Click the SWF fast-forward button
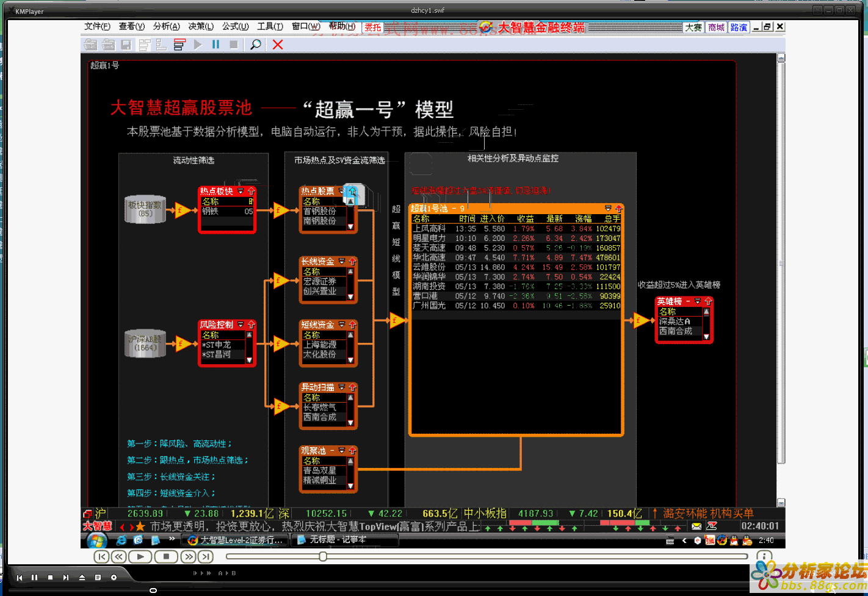The height and width of the screenshot is (596, 868). (x=189, y=556)
